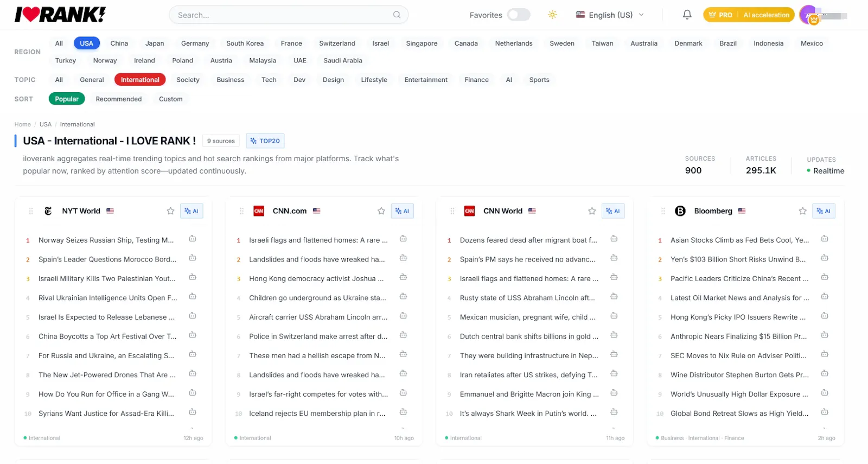This screenshot has height=464, width=868.
Task: Switch theme with the sun icon
Action: [552, 15]
